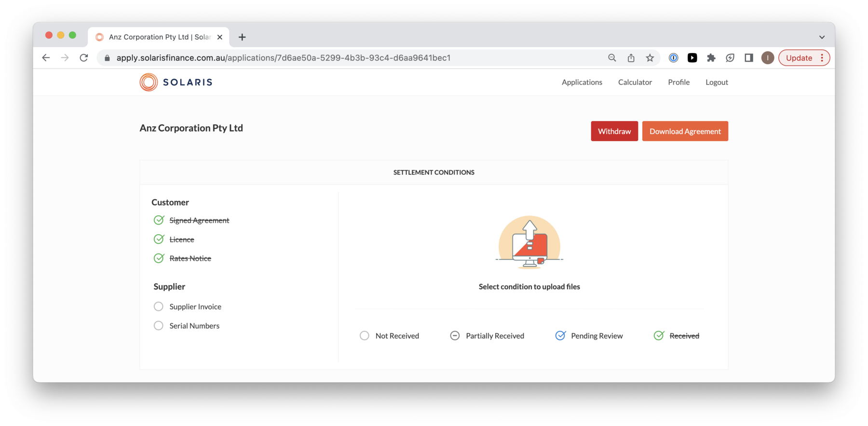This screenshot has width=868, height=426.
Task: Click the Settlement Conditions header
Action: tap(434, 172)
